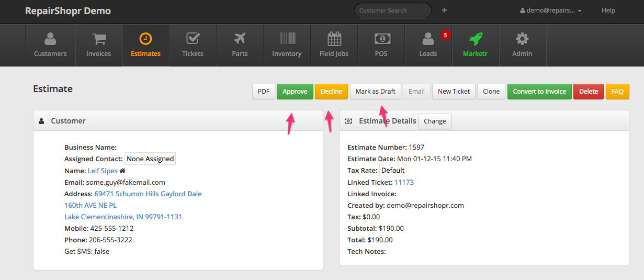Open the Inventory barcode icon
The width and height of the screenshot is (644, 280).
(287, 39)
